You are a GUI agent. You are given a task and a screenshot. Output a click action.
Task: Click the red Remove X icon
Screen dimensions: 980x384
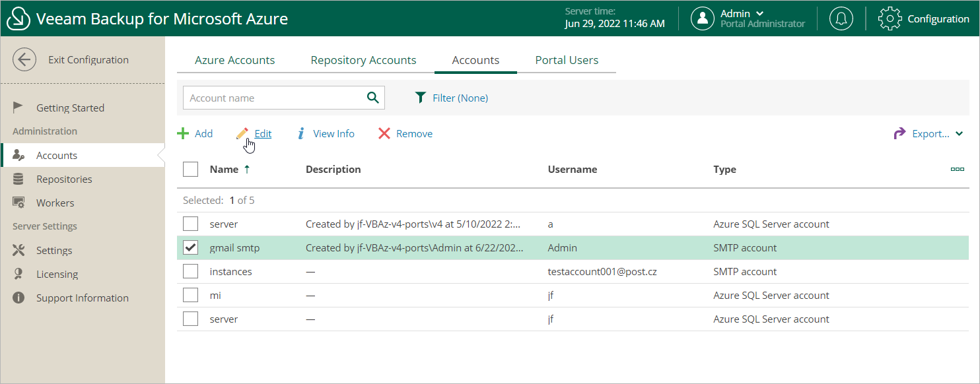pyautogui.click(x=384, y=134)
